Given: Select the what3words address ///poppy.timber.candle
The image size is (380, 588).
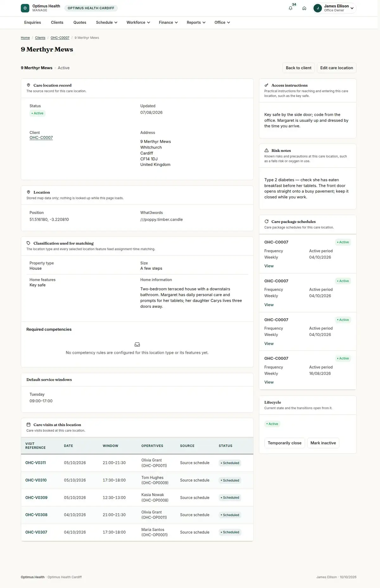Looking at the screenshot, I should pyautogui.click(x=161, y=219).
